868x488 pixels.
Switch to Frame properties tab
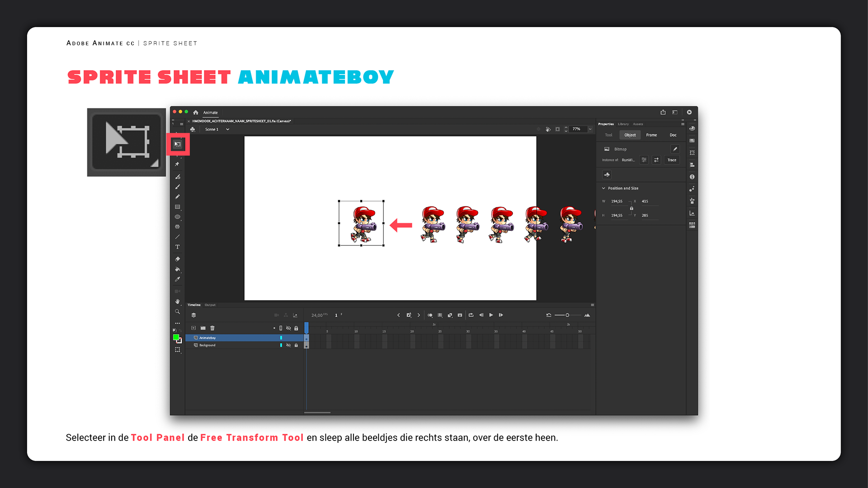click(x=651, y=135)
